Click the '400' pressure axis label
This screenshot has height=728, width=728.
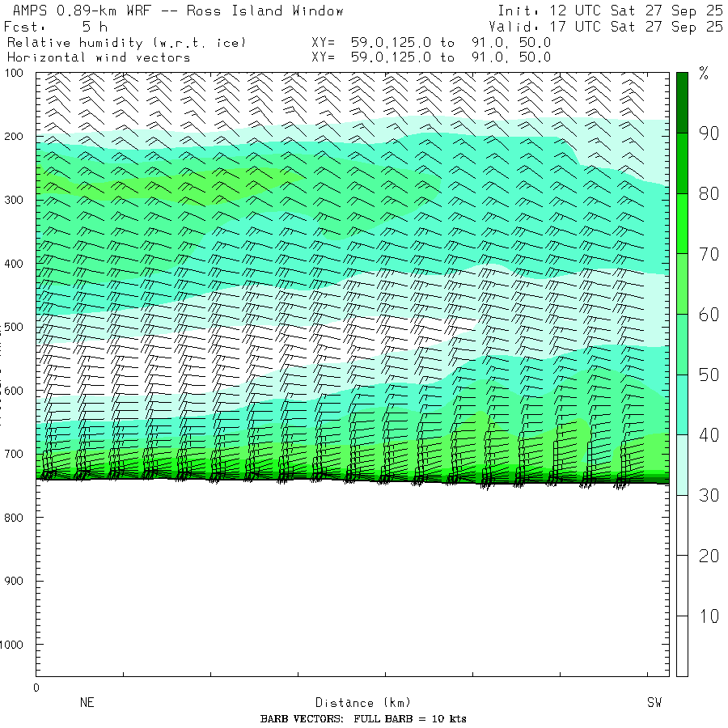14,264
